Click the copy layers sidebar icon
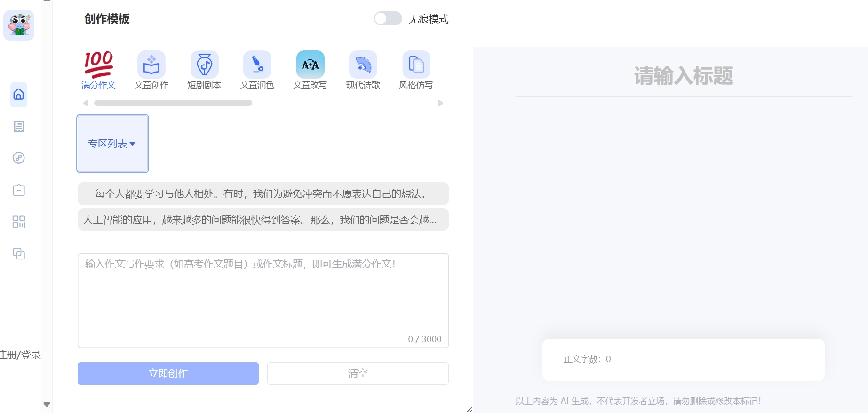868x413 pixels. pos(19,254)
